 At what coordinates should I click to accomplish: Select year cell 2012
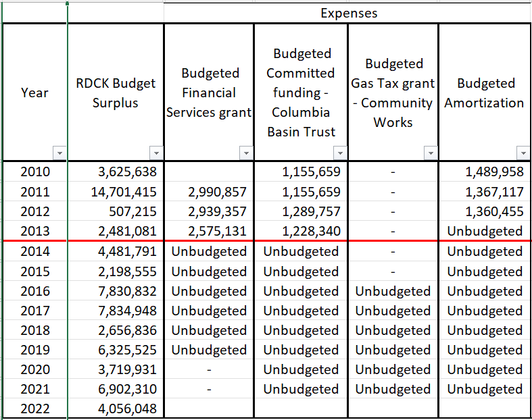tap(34, 211)
